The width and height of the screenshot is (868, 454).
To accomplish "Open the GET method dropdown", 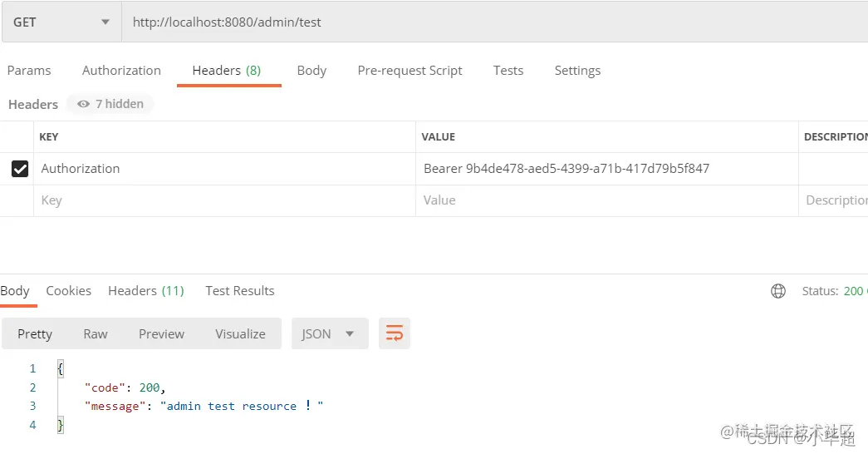I will point(61,22).
